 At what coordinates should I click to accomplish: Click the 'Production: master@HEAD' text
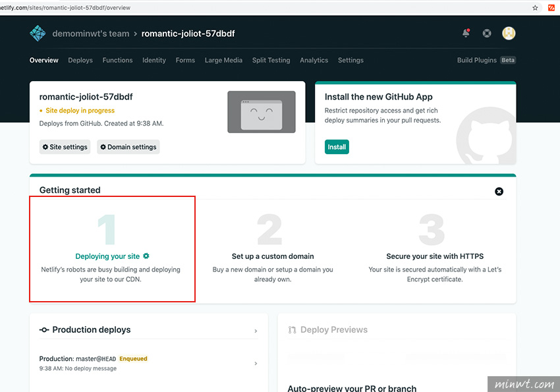click(x=78, y=359)
